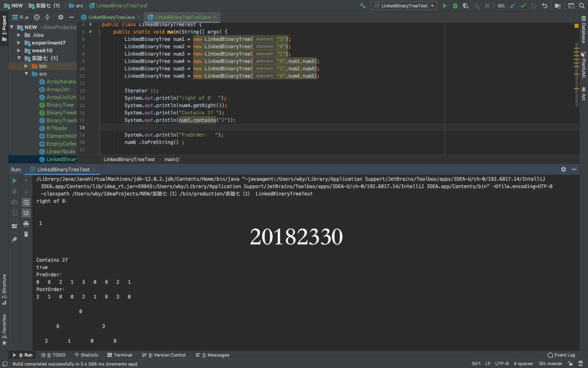
Task: Click the src breadcrumb in the navigation bar
Action: [x=76, y=6]
